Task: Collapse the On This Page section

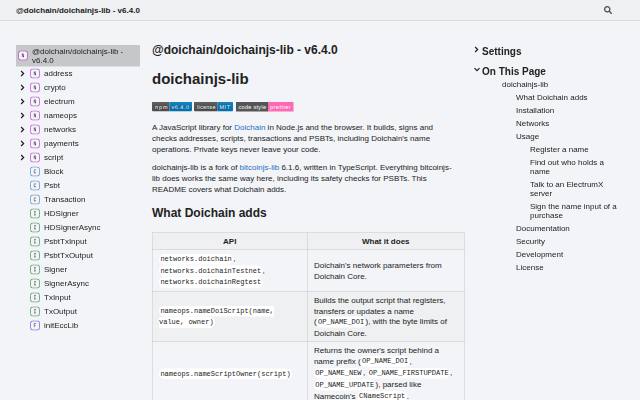Action: [x=510, y=71]
